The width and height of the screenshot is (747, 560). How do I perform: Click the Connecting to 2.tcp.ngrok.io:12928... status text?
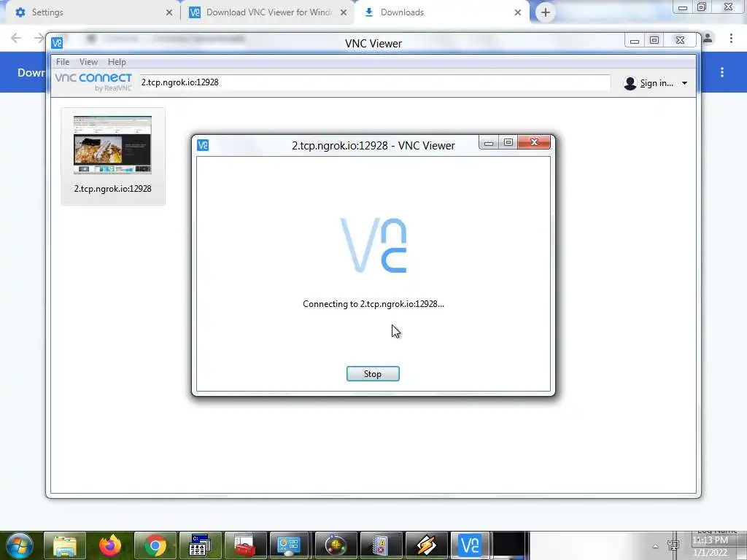(x=373, y=304)
